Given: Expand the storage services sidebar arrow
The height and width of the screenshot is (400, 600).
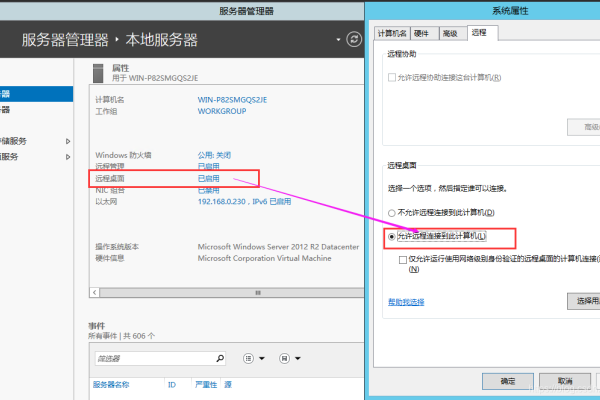Looking at the screenshot, I should [x=68, y=141].
